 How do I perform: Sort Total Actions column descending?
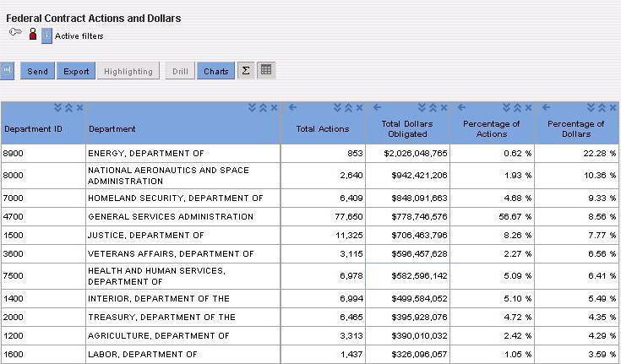click(x=337, y=107)
